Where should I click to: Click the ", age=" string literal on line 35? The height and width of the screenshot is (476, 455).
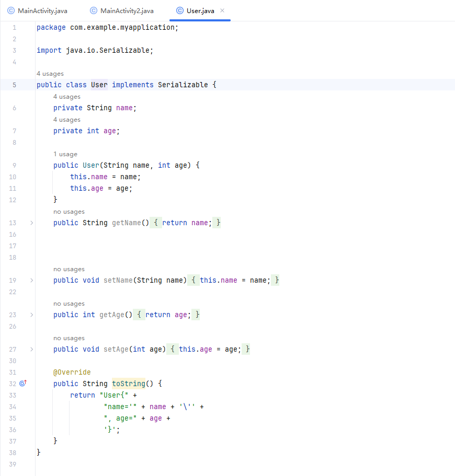click(120, 419)
